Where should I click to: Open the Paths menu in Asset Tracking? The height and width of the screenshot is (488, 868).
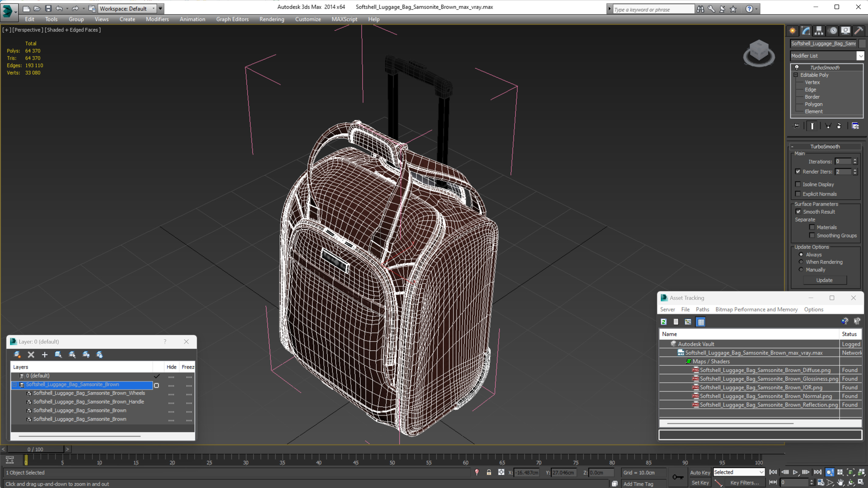pos(702,309)
